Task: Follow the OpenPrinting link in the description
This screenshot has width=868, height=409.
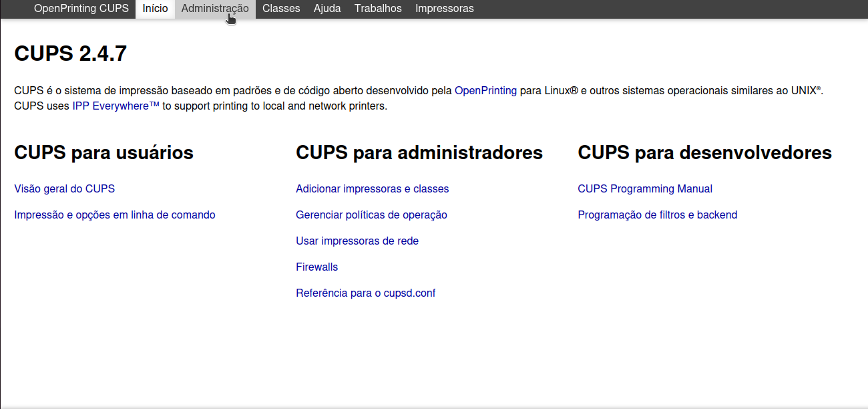Action: point(485,90)
